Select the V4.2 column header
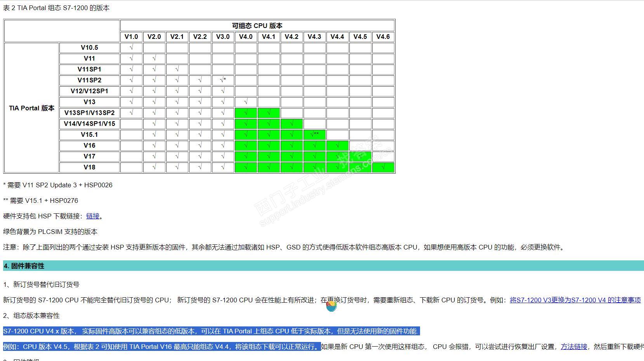Screen dimensions: 644x361 pos(292,37)
